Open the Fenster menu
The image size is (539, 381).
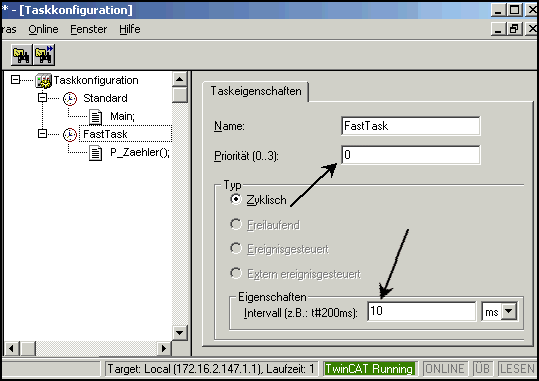click(x=89, y=29)
